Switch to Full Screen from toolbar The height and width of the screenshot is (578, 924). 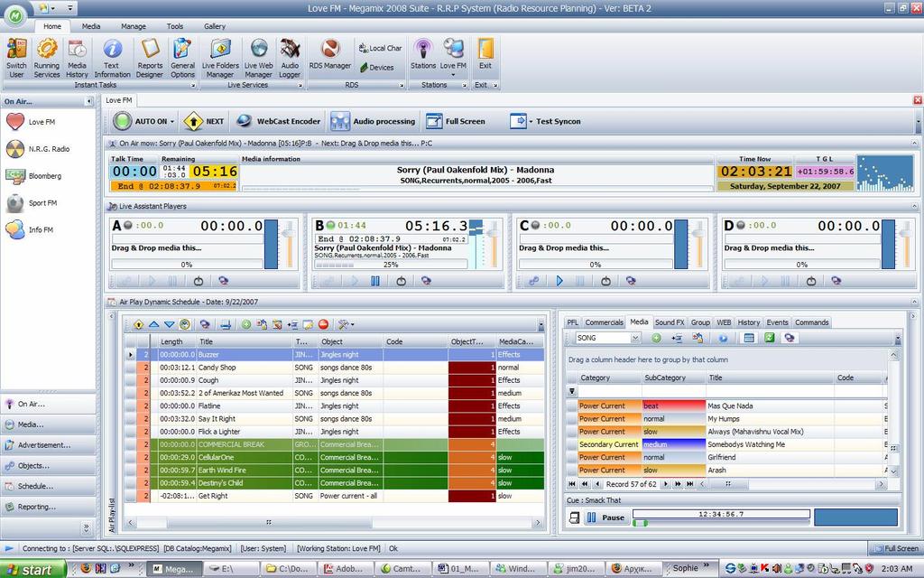tap(456, 122)
